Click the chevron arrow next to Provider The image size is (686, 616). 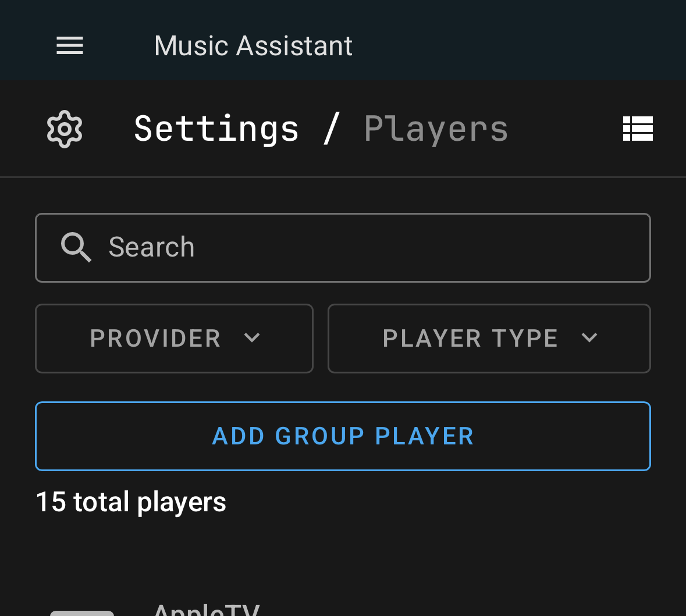252,338
